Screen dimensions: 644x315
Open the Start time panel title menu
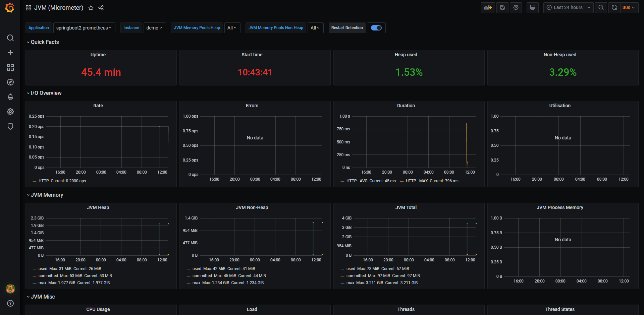(x=252, y=55)
